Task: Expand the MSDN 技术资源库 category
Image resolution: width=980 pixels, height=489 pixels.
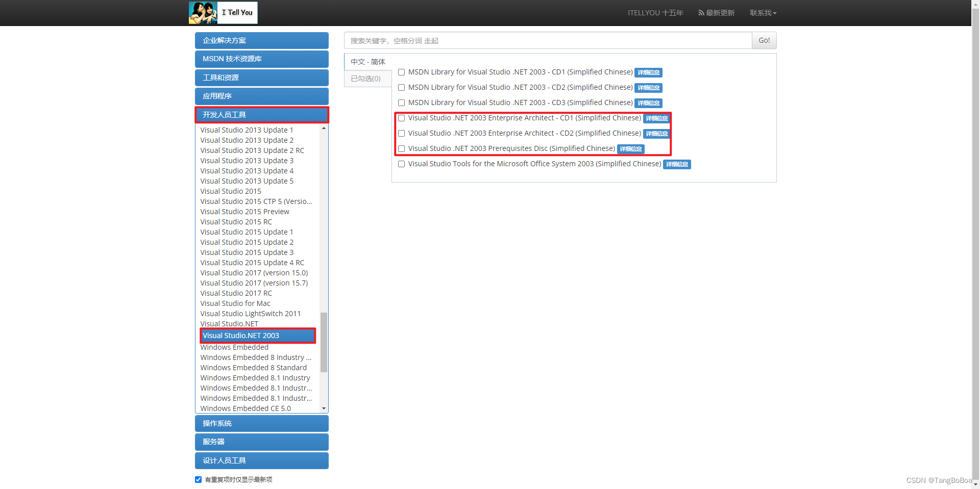Action: click(262, 59)
